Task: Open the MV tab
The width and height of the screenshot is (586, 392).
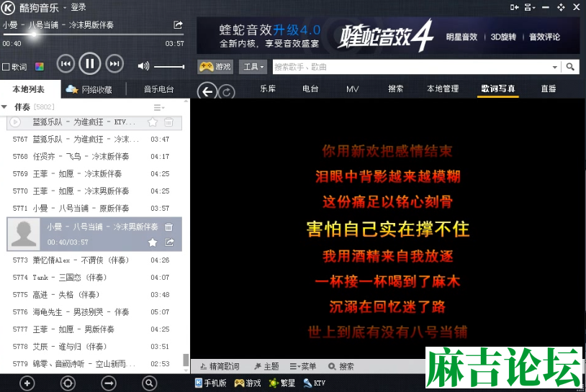Action: 353,89
